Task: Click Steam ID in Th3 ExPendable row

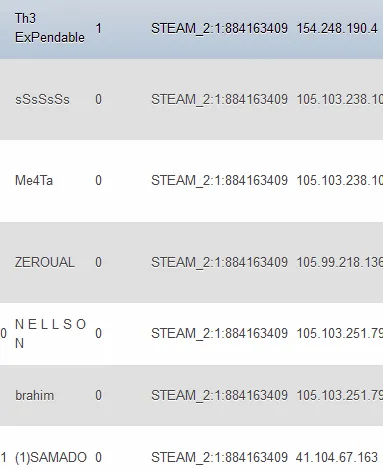Action: [219, 28]
